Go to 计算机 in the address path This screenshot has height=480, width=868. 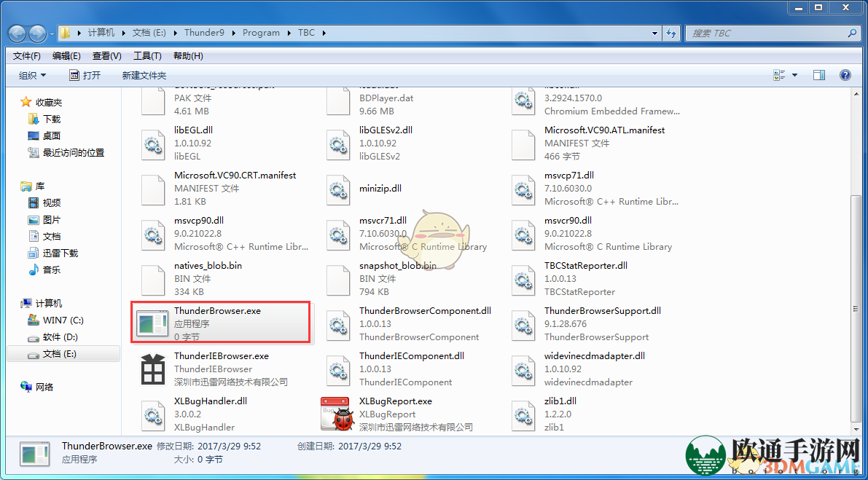(x=101, y=33)
